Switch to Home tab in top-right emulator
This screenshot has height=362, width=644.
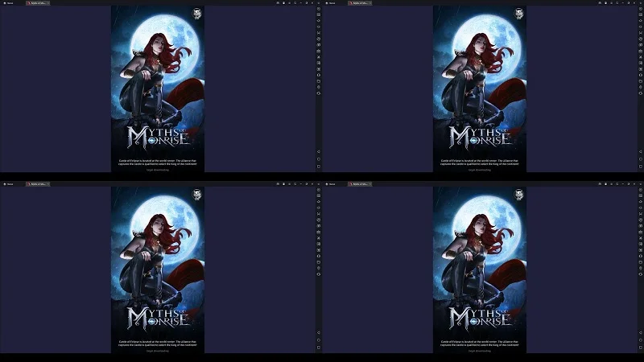(x=330, y=3)
